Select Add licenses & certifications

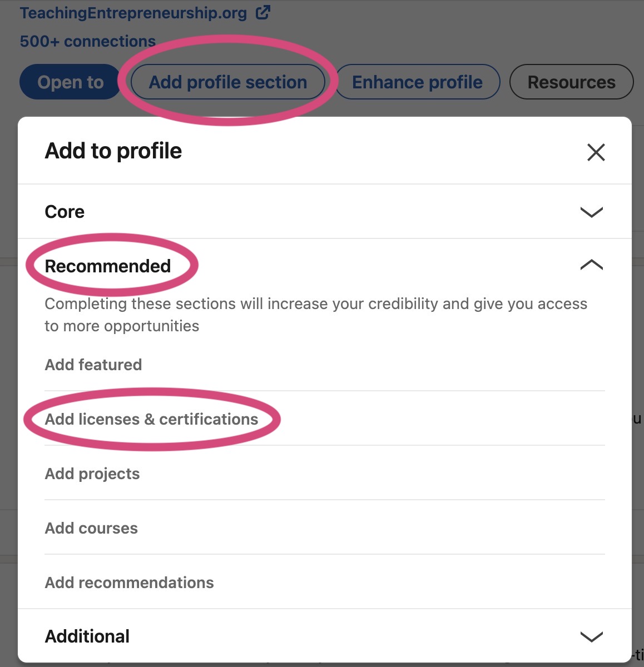(x=151, y=419)
